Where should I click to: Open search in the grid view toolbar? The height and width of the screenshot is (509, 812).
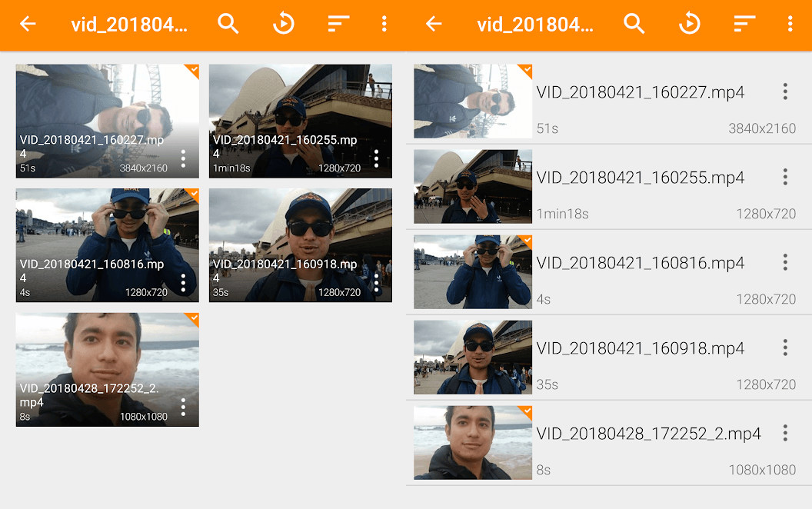tap(228, 24)
